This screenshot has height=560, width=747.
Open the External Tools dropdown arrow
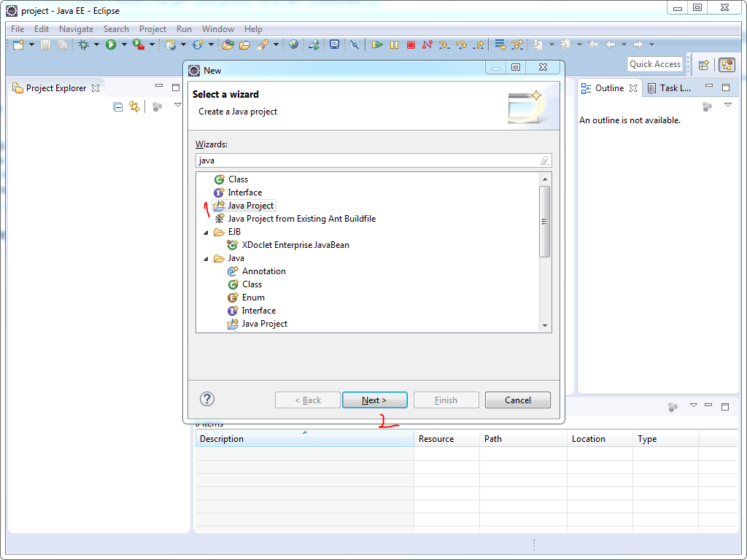coord(152,44)
